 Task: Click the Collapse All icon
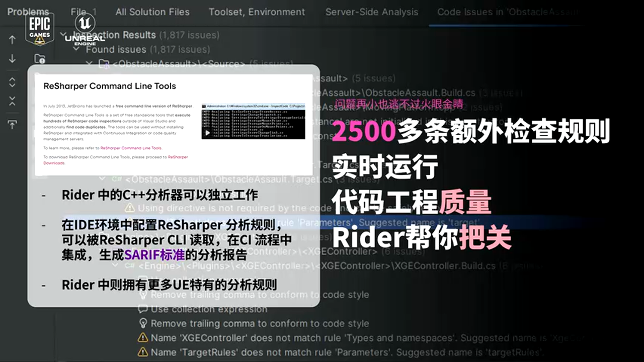[13, 101]
